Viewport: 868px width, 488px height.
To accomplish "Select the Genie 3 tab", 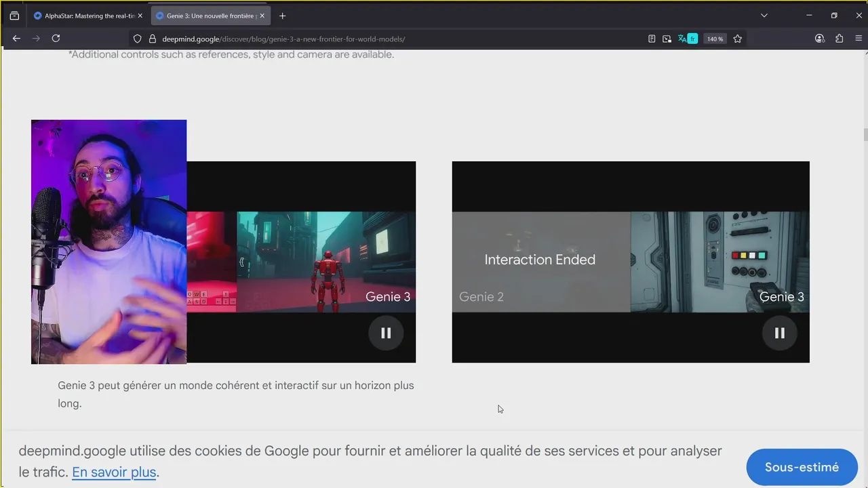I will (x=210, y=16).
